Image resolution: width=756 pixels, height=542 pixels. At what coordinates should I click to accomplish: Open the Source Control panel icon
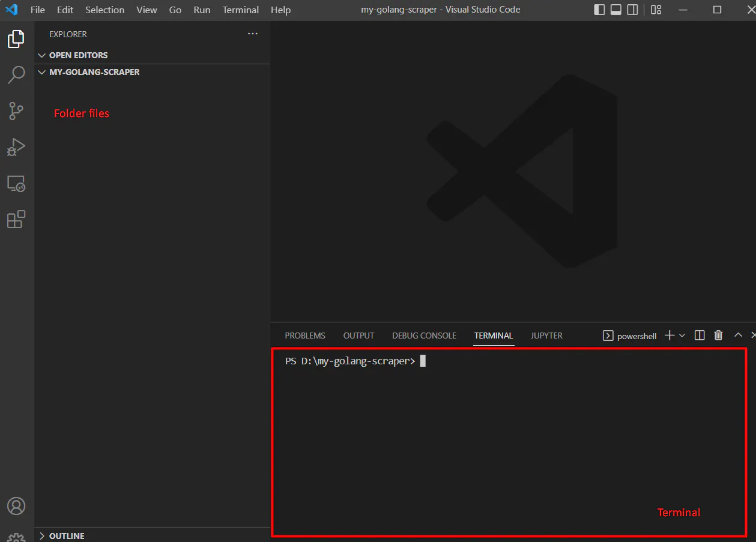coord(16,110)
